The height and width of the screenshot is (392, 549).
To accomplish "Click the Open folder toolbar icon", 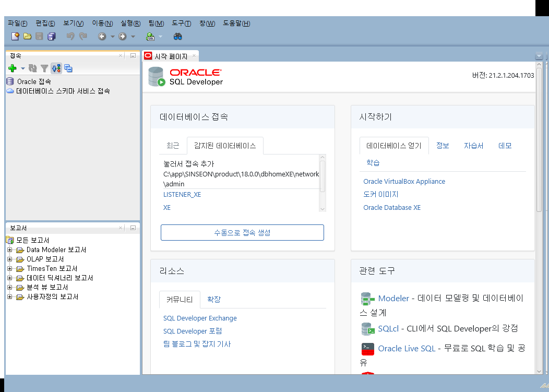I will pyautogui.click(x=27, y=36).
